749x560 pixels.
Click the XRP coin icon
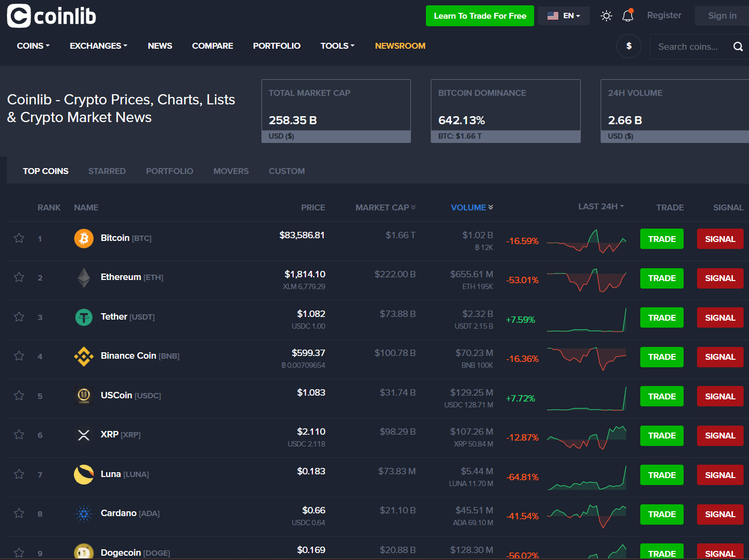coord(84,435)
